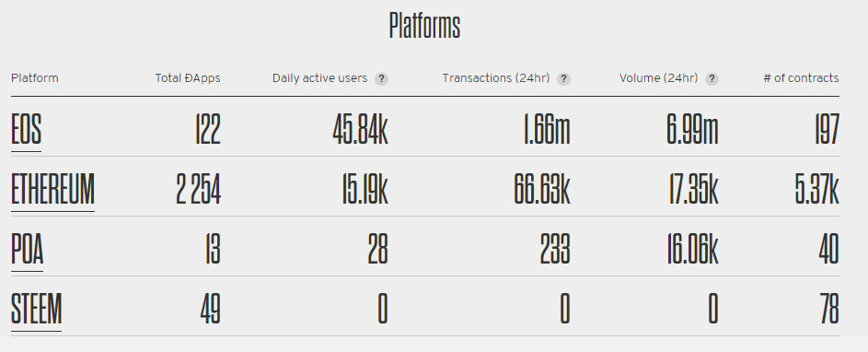Viewport: 868px width, 352px height.
Task: Click help icon next to Transactions (24hr)
Action: tap(563, 79)
